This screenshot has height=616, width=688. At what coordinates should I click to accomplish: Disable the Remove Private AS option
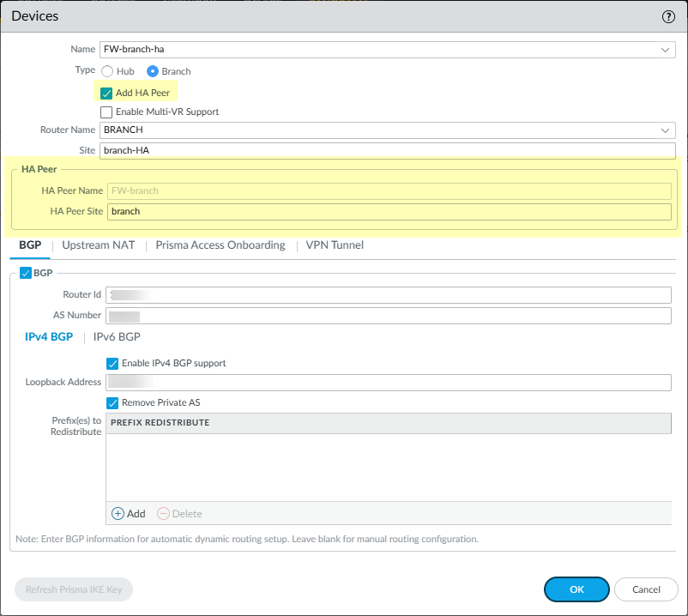(x=112, y=402)
